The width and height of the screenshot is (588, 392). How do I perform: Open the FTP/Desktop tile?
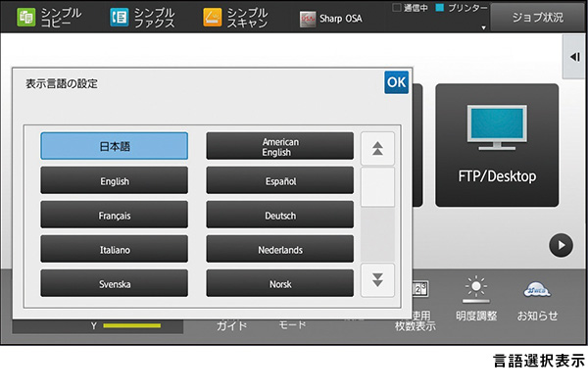click(497, 144)
